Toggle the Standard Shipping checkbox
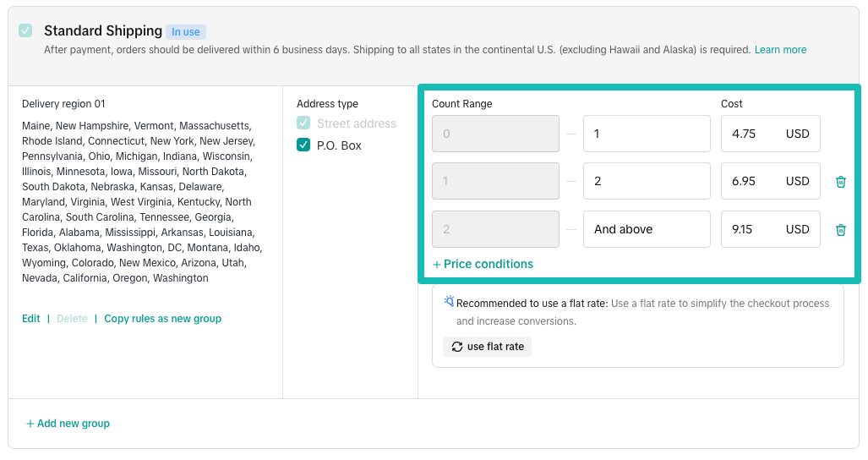868x460 pixels. pyautogui.click(x=26, y=31)
